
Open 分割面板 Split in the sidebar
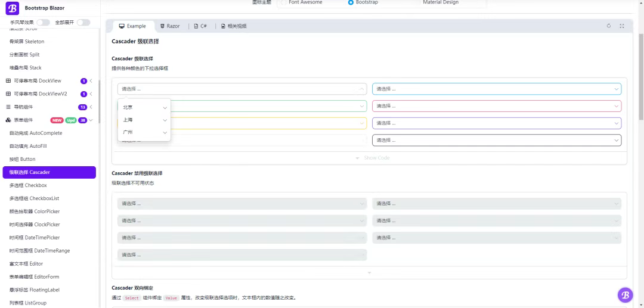(x=24, y=55)
